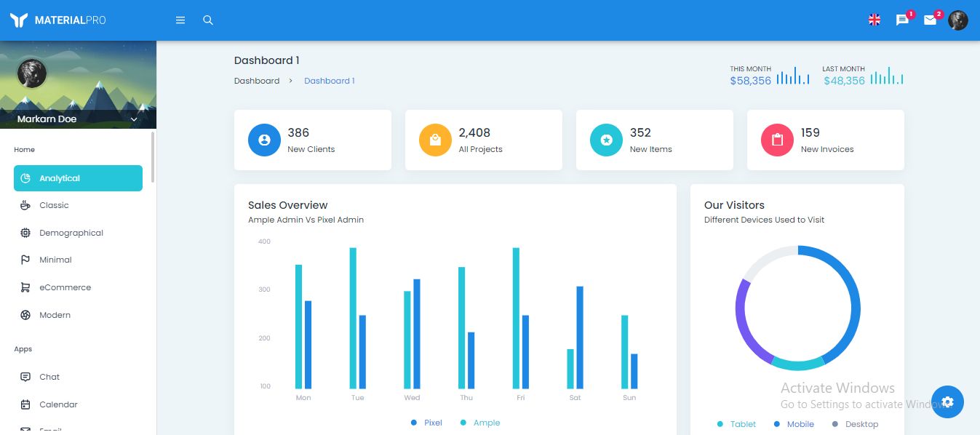This screenshot has height=435, width=980.
Task: Toggle the hamburger sidebar menu
Action: (x=180, y=20)
